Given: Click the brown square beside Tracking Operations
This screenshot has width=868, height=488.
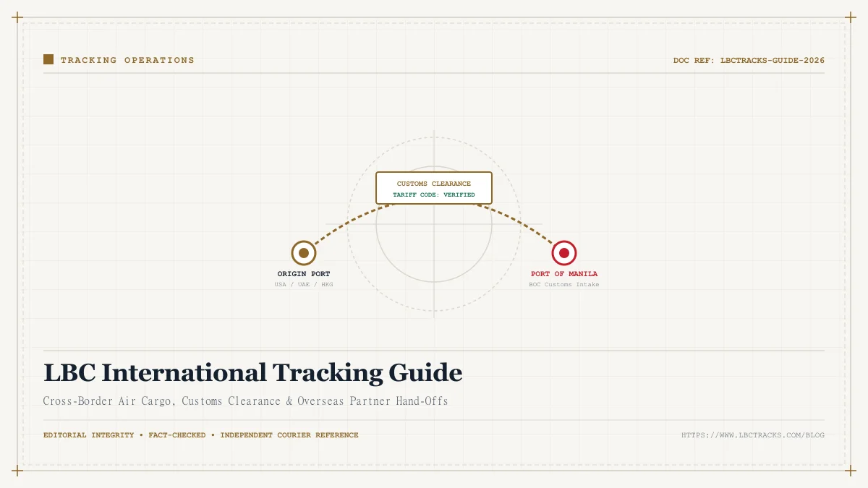Looking at the screenshot, I should click(x=48, y=59).
